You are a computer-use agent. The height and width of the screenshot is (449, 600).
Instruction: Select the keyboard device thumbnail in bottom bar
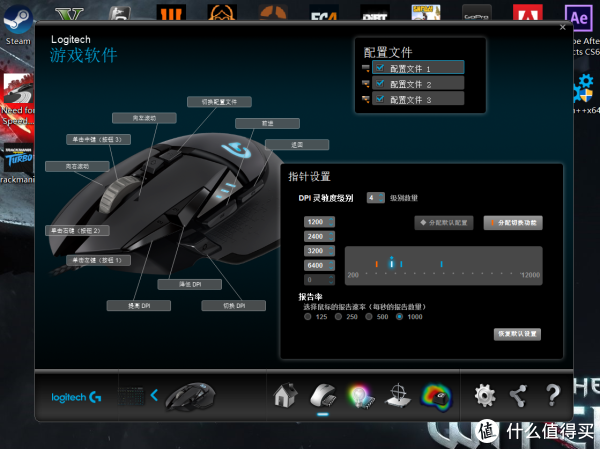coord(131,396)
